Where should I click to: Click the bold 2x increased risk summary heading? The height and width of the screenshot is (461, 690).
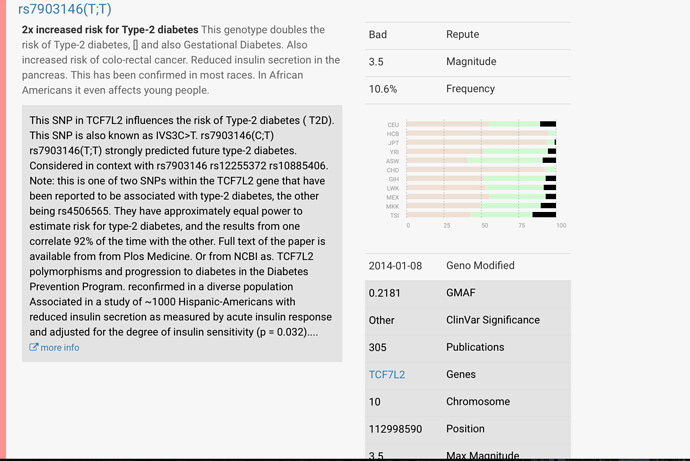(110, 29)
